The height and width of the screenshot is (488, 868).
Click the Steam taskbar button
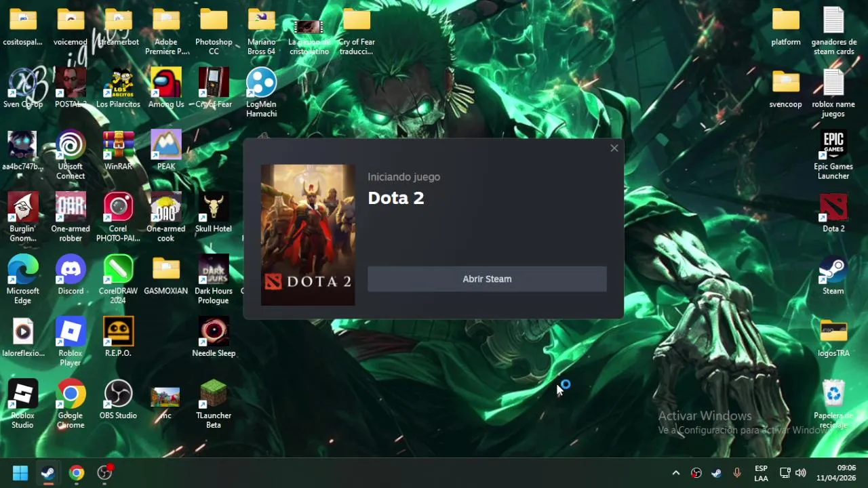[48, 472]
